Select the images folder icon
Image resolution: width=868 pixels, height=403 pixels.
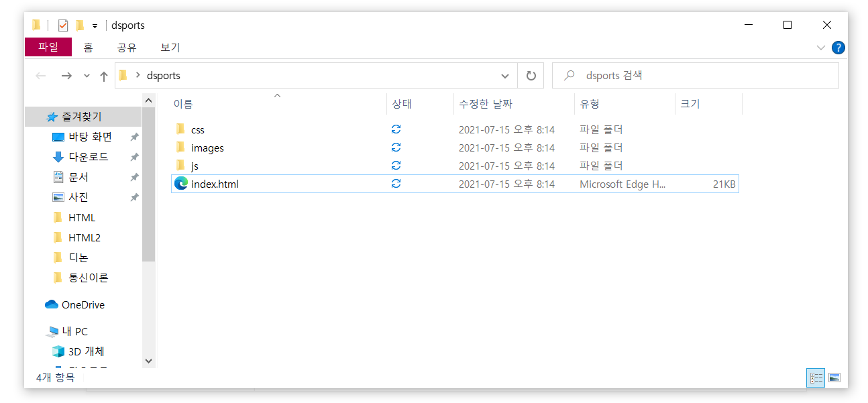coord(180,148)
